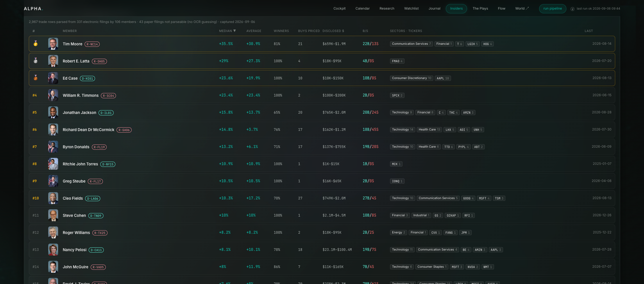Open John McGuire member name
The image size is (644, 284).
pos(76,267)
